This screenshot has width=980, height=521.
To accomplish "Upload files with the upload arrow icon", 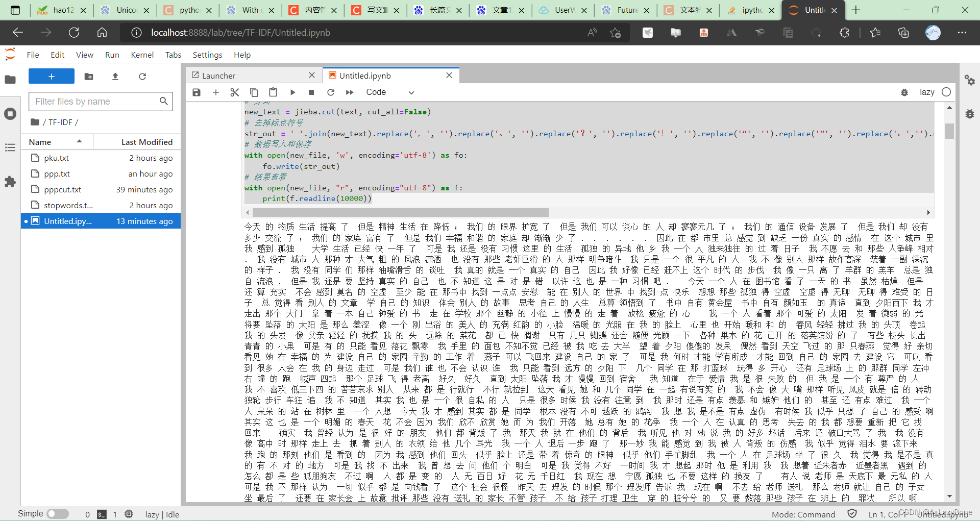I will (x=115, y=77).
